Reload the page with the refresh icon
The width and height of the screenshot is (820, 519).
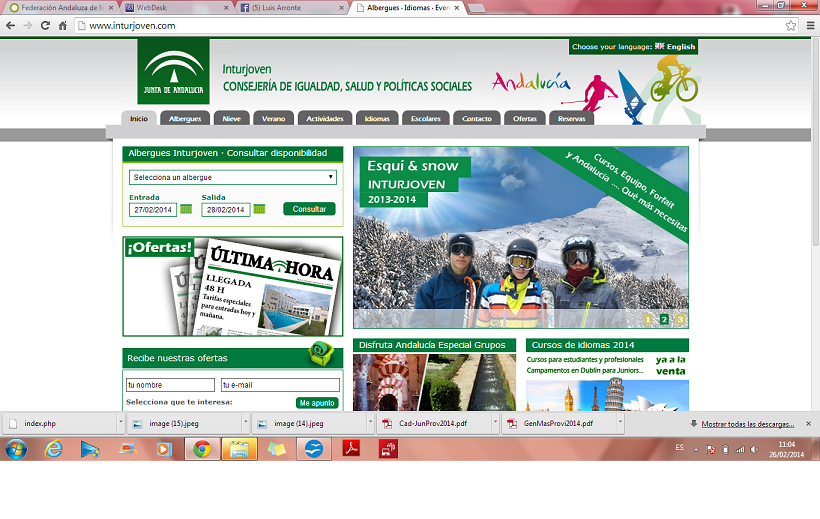[45, 25]
